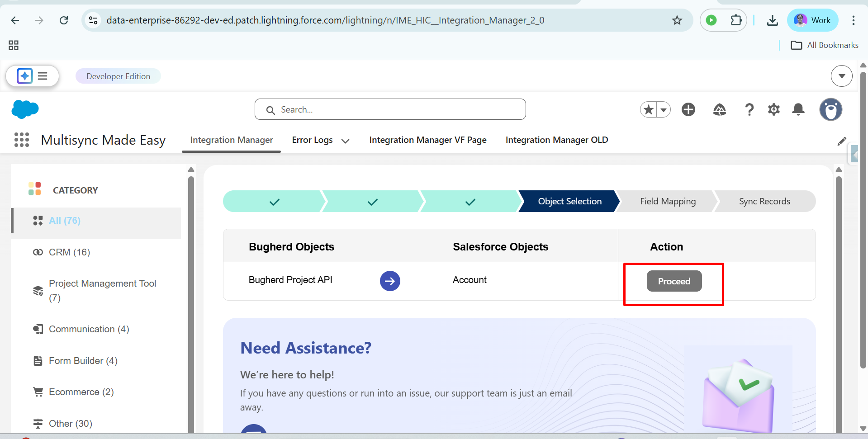Click the Bugherd Project API cell
Viewport: 868px width, 439px height.
(x=290, y=280)
